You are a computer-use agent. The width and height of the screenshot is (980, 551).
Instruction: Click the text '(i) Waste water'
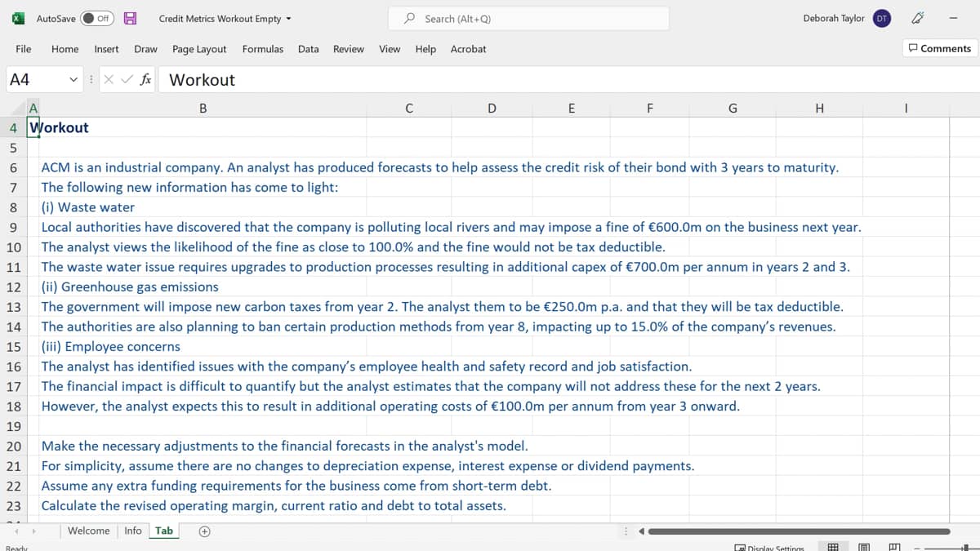(88, 207)
